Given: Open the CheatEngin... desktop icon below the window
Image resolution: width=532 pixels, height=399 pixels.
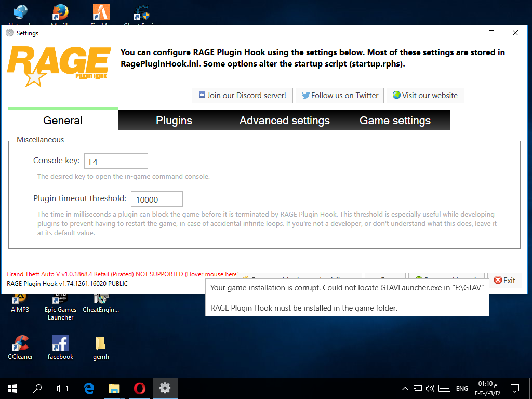Looking at the screenshot, I should [101, 303].
